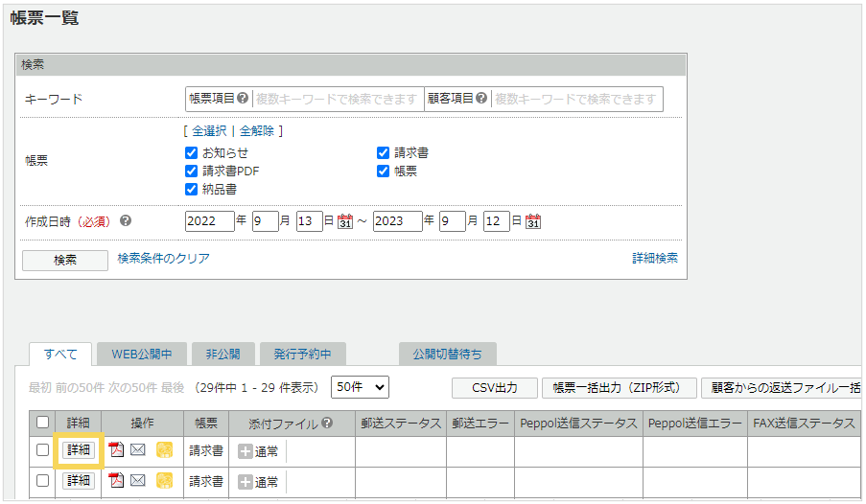
Task: Switch to the すべて tab
Action: coord(60,354)
